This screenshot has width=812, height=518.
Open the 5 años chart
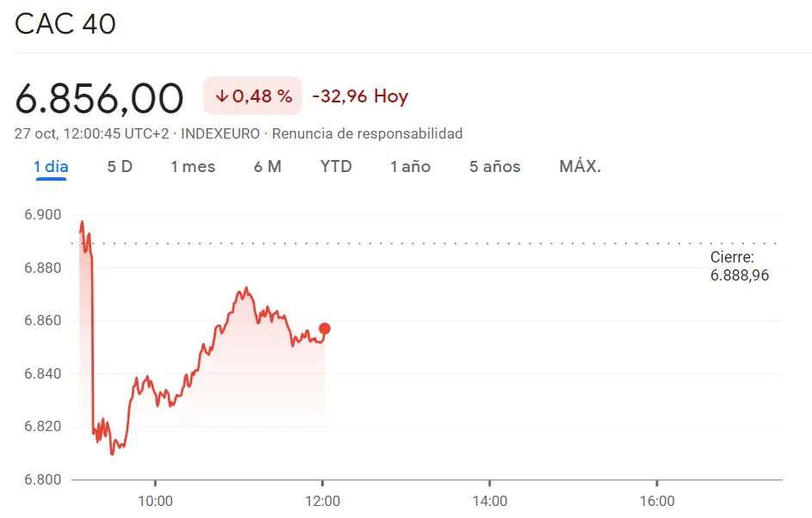(x=494, y=166)
